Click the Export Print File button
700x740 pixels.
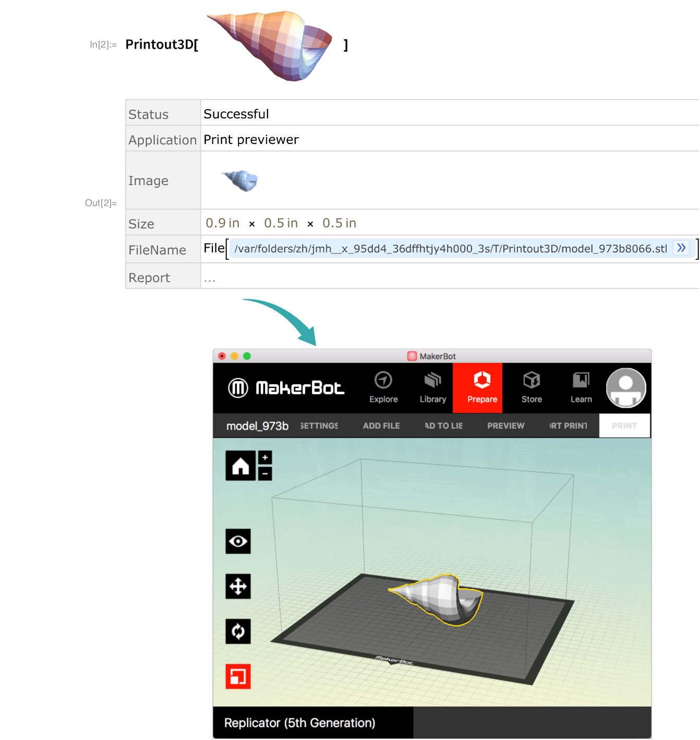569,426
